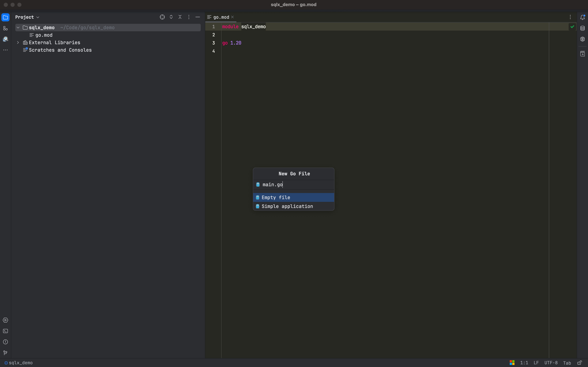Open the Git version control panel
The width and height of the screenshot is (588, 367).
5,353
